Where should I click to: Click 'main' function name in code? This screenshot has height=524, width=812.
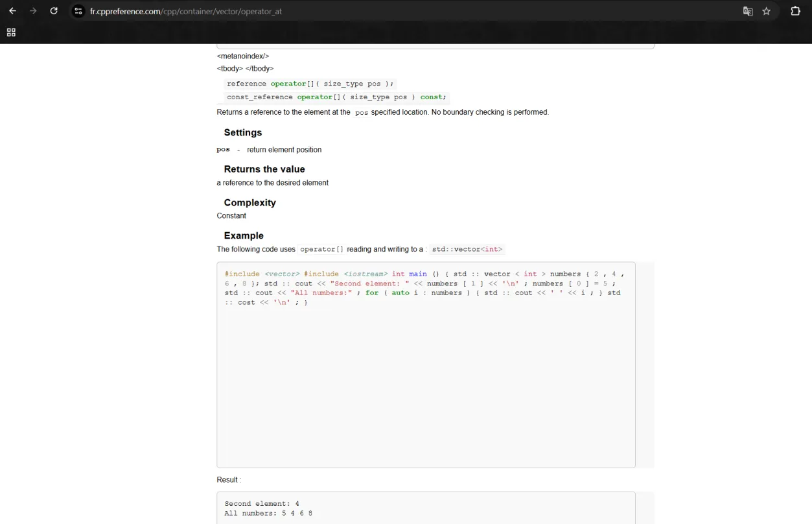click(418, 274)
